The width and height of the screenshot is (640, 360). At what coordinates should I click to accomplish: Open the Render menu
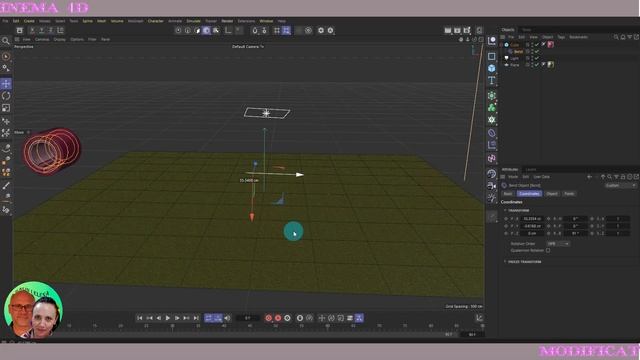click(227, 21)
